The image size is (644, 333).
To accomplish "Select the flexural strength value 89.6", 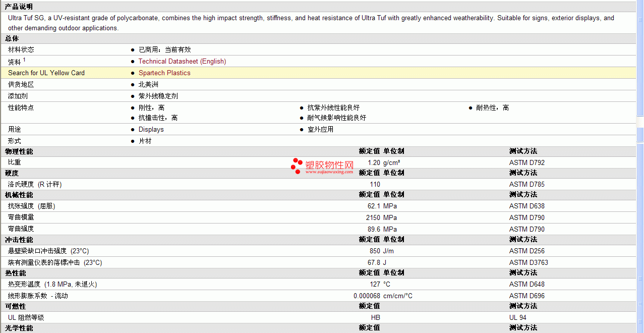I will point(374,229).
